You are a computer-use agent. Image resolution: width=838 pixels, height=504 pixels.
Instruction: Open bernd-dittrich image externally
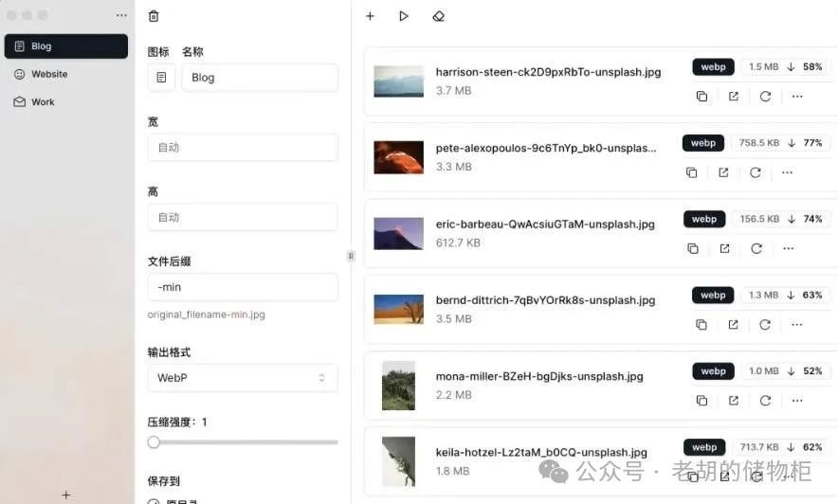tap(733, 325)
